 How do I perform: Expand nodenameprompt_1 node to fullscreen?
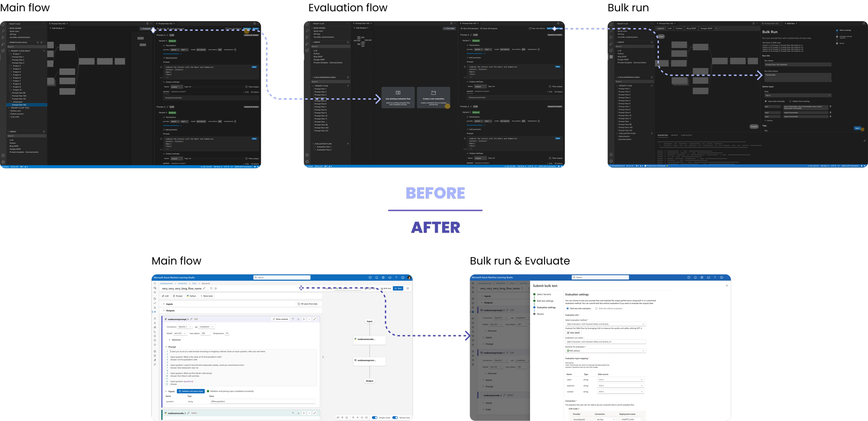pos(315,319)
